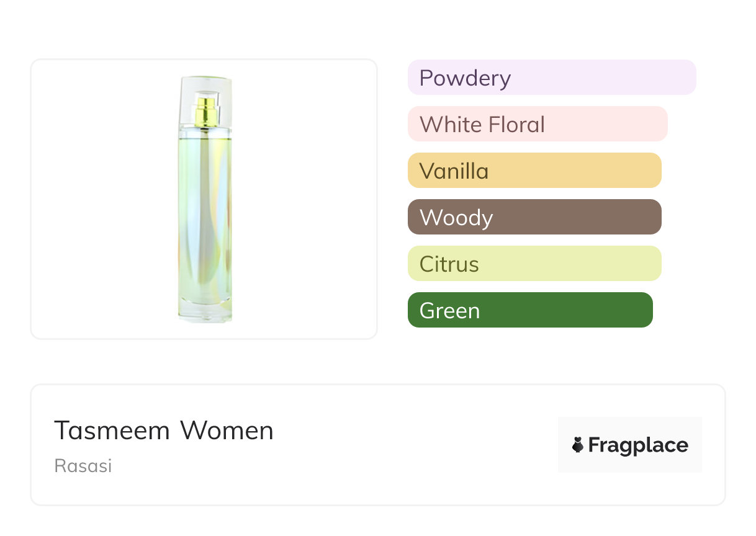Screen dimensions: 756x536
Task: Choose the White Floral accord bar
Action: pyautogui.click(x=537, y=124)
